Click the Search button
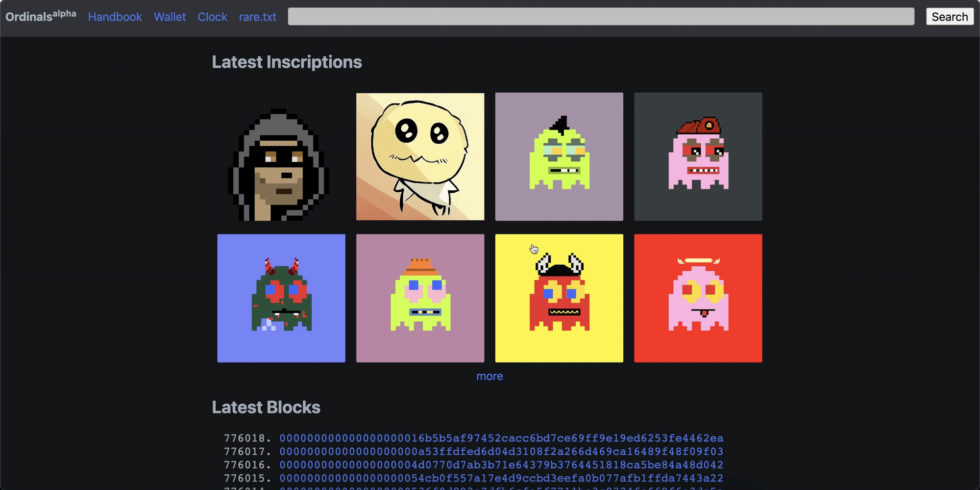The height and width of the screenshot is (490, 980). click(x=950, y=17)
